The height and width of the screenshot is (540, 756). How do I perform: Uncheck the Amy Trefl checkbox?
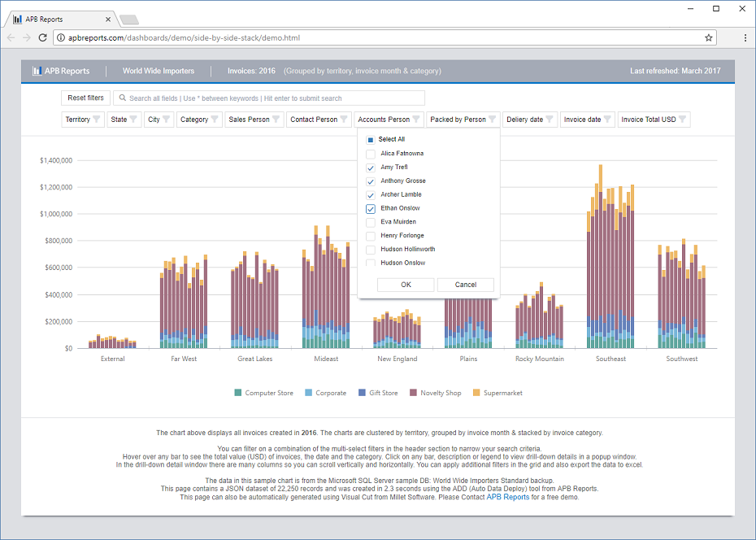371,168
